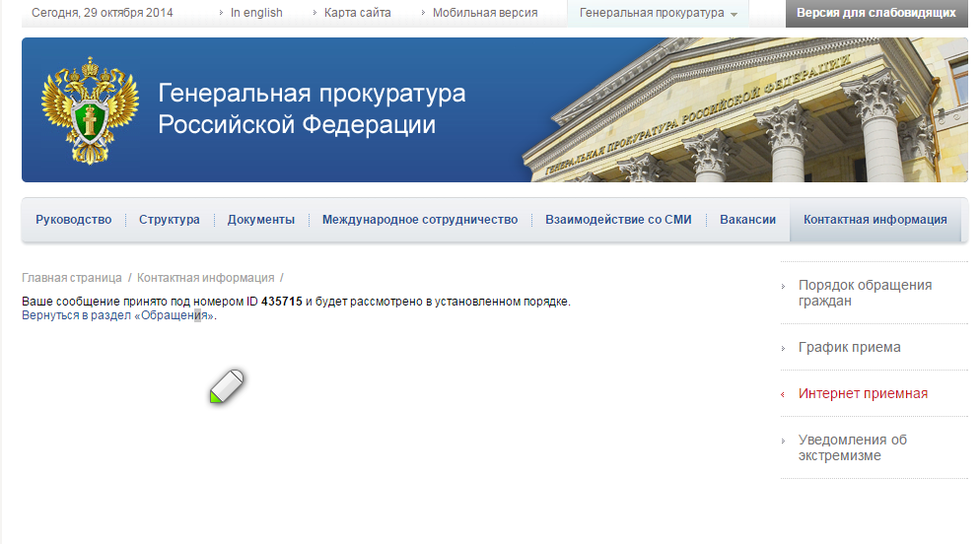Click Версия для слабовидящих button
This screenshot has width=980, height=544.
(x=876, y=13)
